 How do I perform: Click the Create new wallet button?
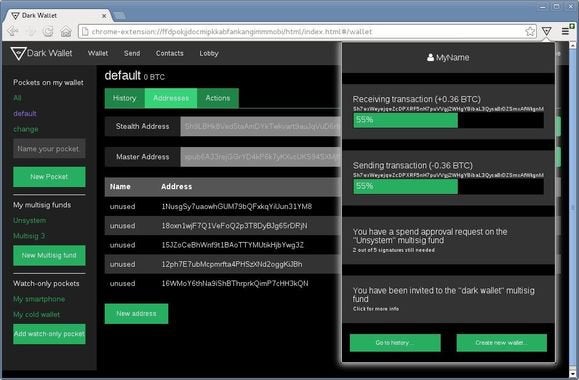(x=501, y=343)
